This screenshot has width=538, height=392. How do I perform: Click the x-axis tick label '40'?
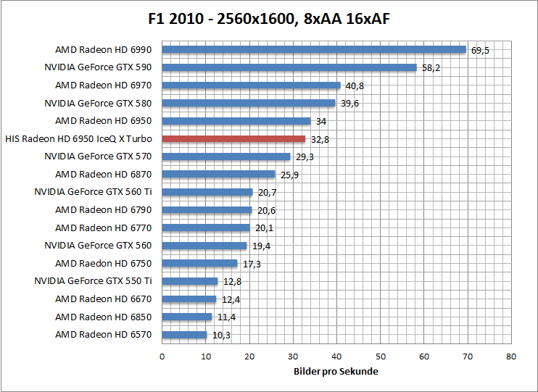(336, 356)
